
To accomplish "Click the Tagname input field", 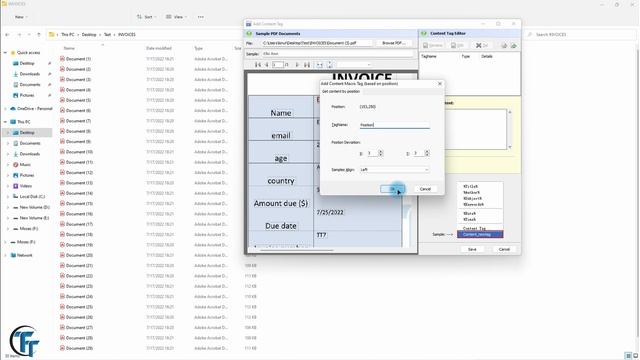I will 394,125.
